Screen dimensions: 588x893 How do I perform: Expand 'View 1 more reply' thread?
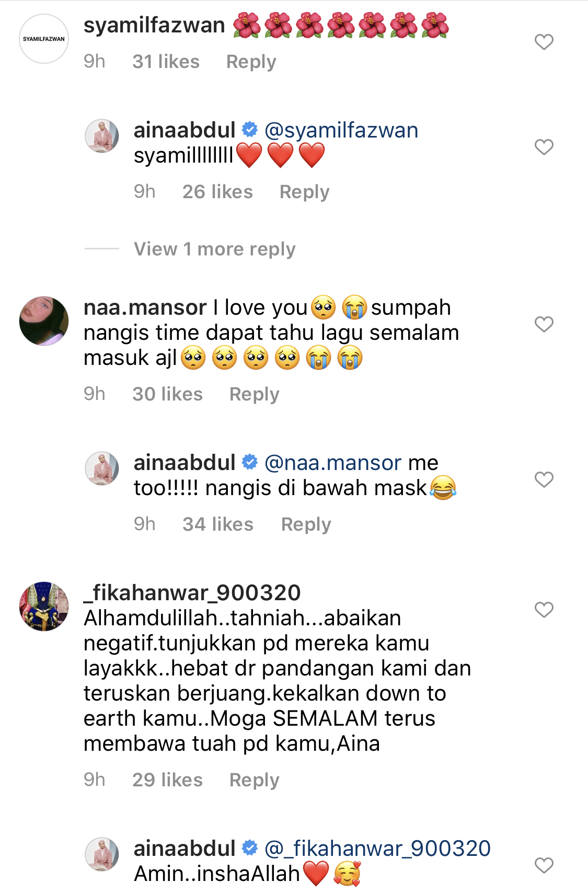click(x=214, y=249)
